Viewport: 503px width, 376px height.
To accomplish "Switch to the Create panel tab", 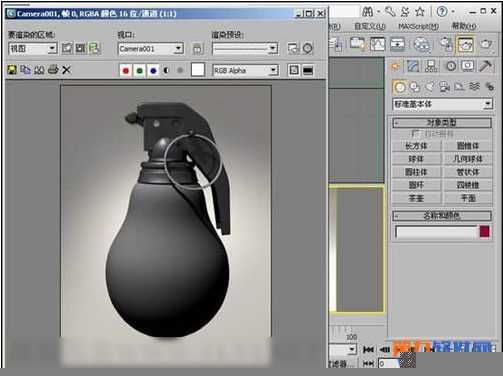I will point(395,66).
